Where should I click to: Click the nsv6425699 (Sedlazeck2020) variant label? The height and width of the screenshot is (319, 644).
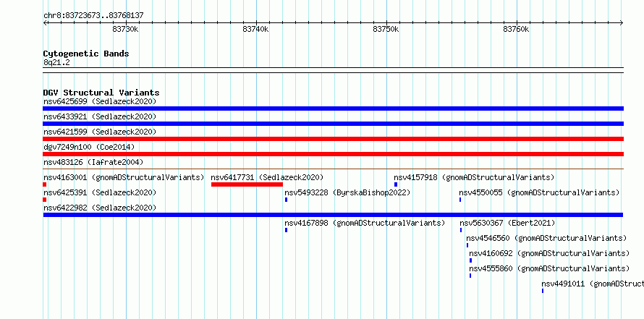coord(100,101)
